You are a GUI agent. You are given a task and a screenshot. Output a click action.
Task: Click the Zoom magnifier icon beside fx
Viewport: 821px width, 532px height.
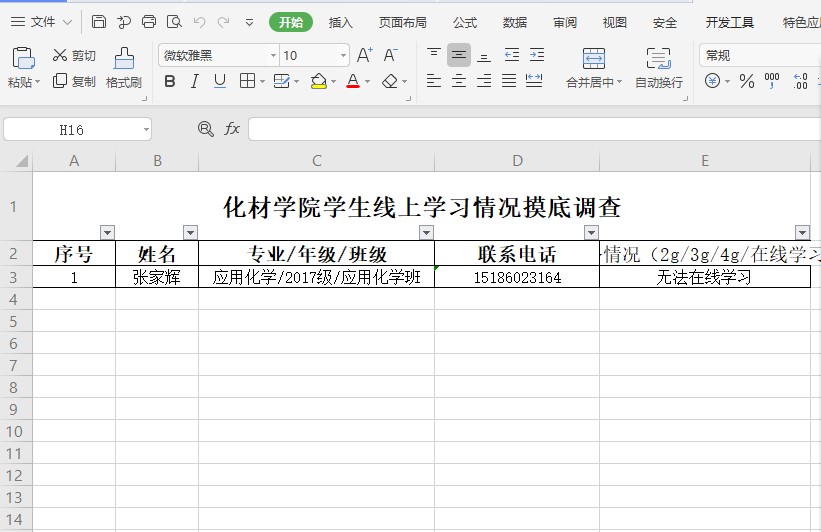(x=206, y=129)
